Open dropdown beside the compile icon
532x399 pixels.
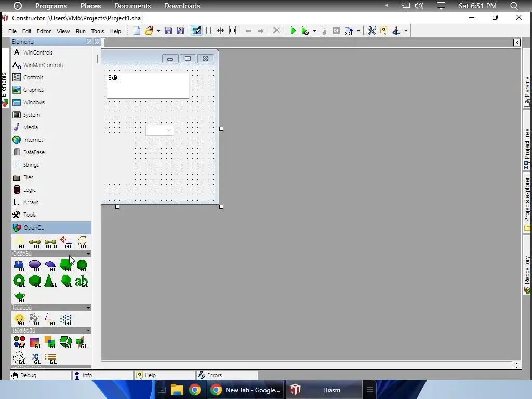[x=358, y=31]
